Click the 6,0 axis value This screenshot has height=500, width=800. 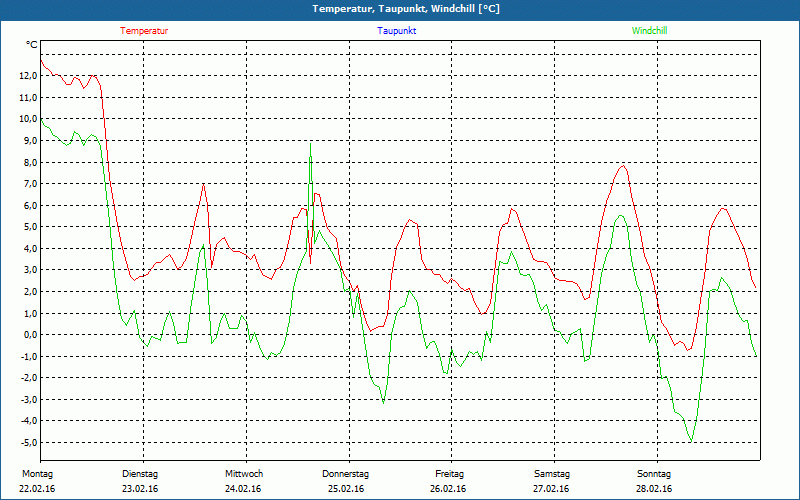tap(30, 205)
